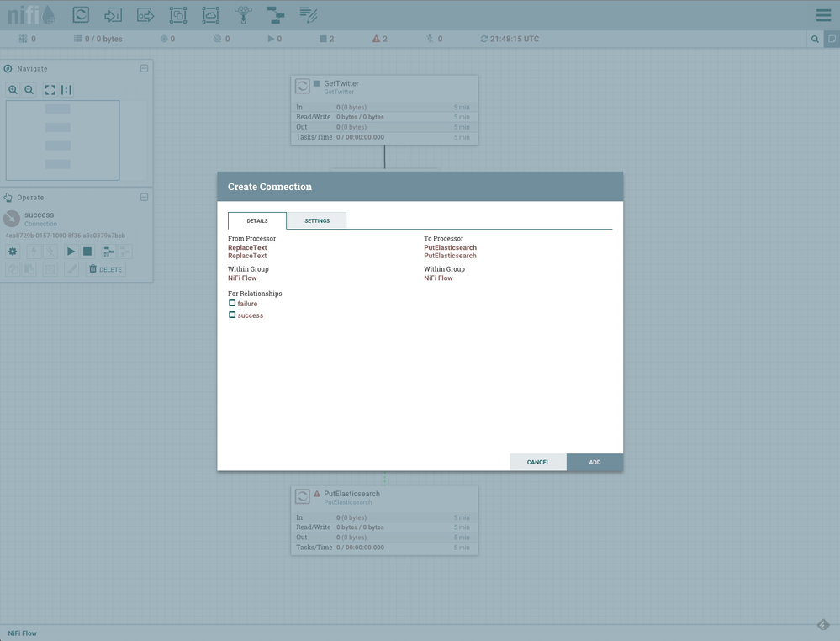Click the invalid components warning count
Viewport: 840px width, 641px height.
380,39
